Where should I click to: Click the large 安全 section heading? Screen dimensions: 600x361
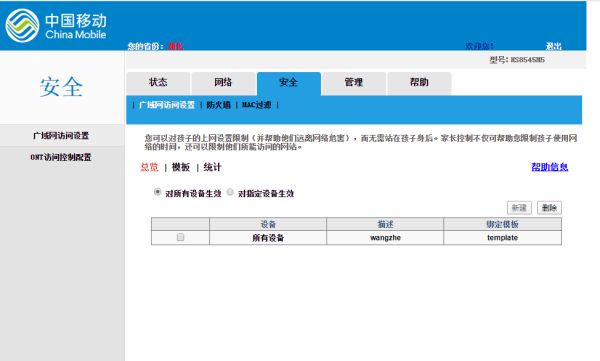pos(61,87)
